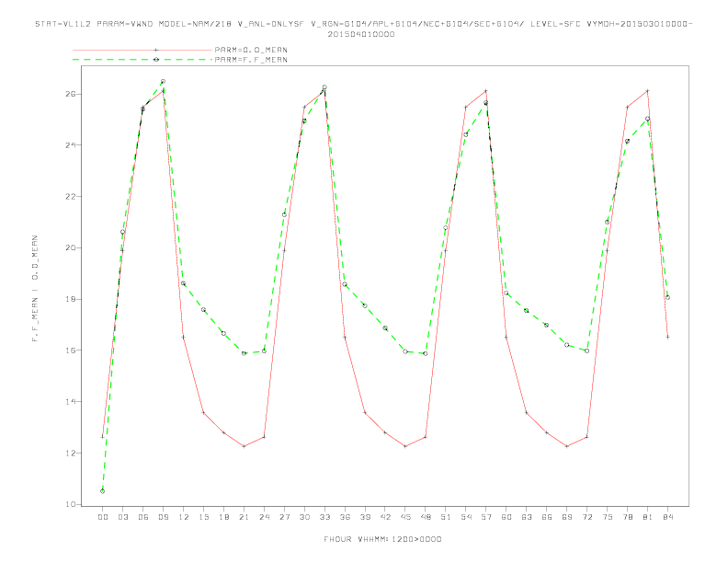Click y-axis tick label 12
Screen dimensions: 728x563
point(71,453)
